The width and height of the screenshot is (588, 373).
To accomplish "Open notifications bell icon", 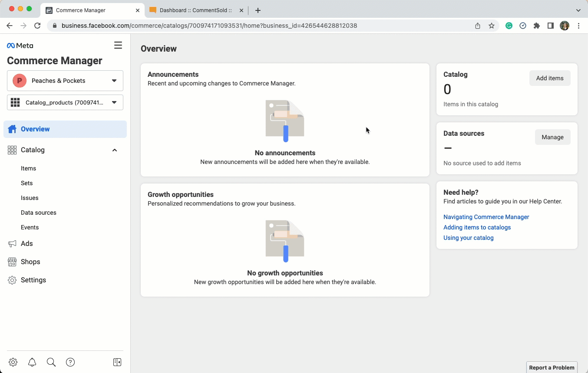I will tap(32, 362).
